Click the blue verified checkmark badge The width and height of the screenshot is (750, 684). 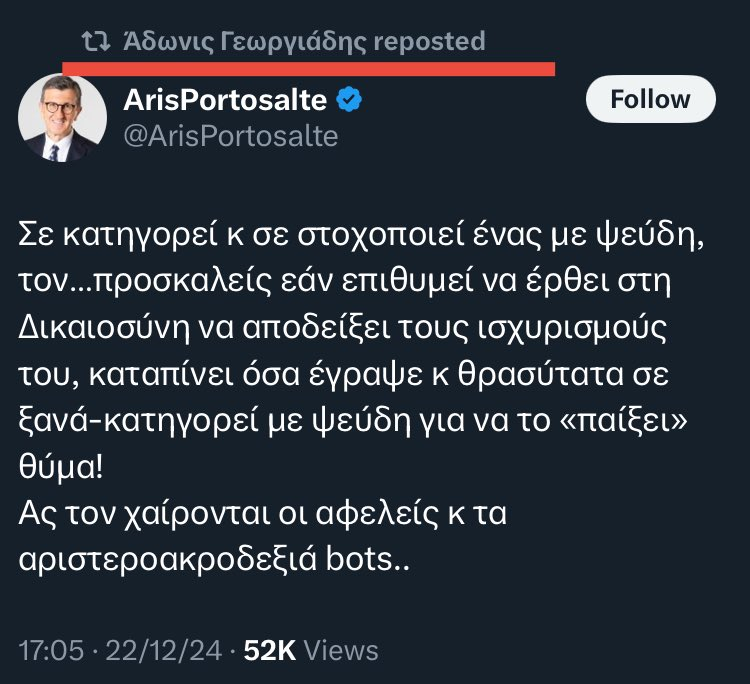[348, 100]
